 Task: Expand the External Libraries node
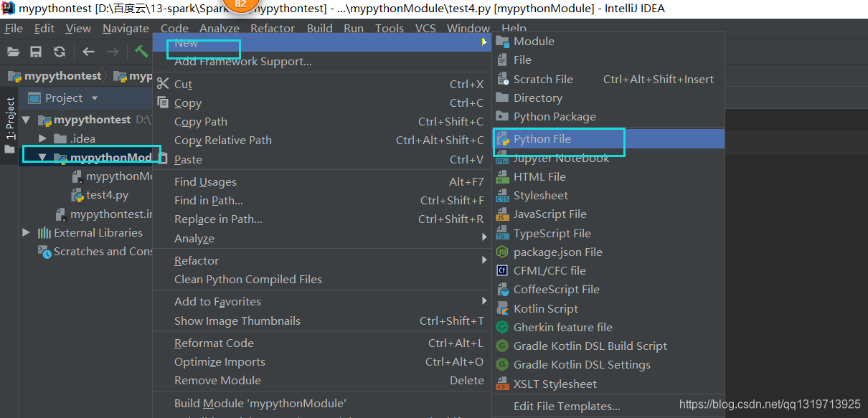[x=27, y=232]
